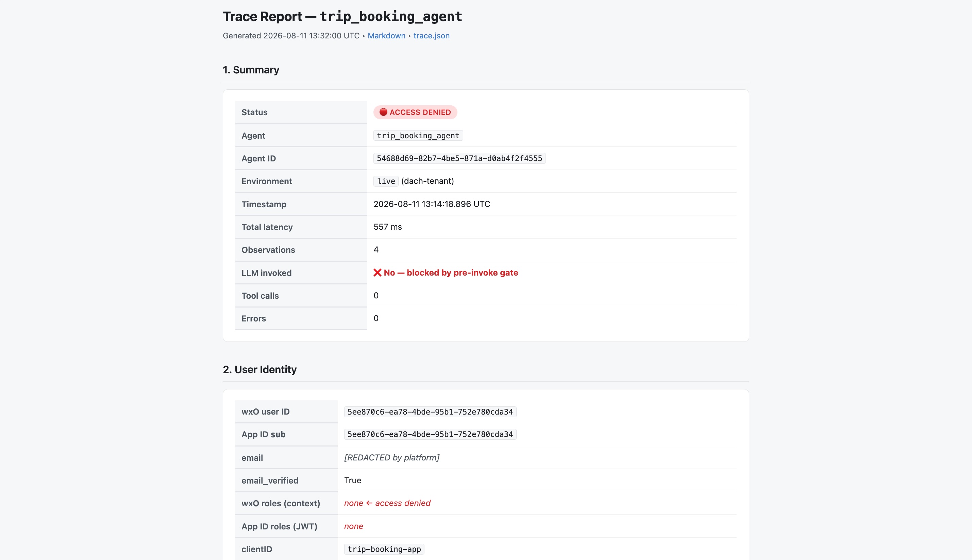Screen dimensions: 972x560
Task: Click the Summary section heading
Action: tap(251, 70)
